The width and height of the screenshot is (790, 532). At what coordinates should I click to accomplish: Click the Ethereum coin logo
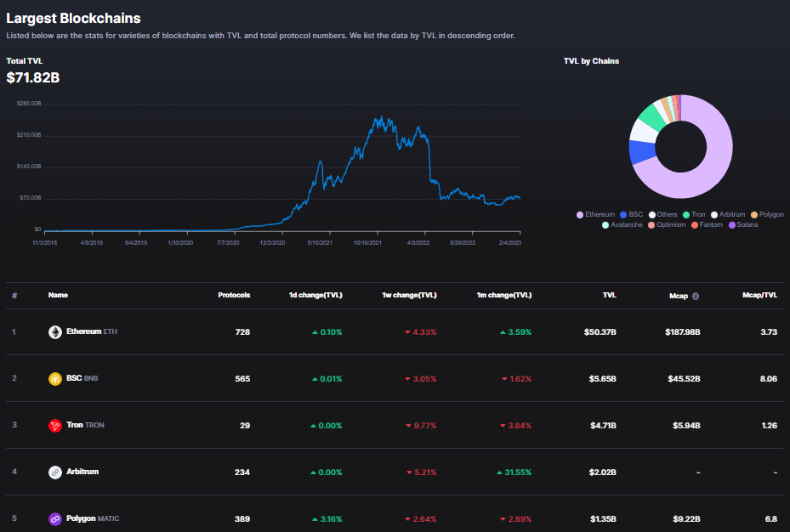pos(55,332)
